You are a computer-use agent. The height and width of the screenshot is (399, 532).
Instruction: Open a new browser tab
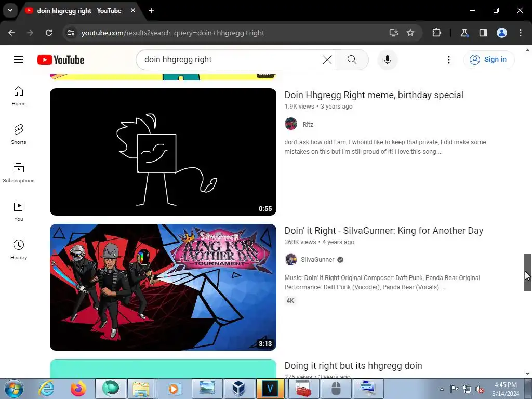coord(152,10)
